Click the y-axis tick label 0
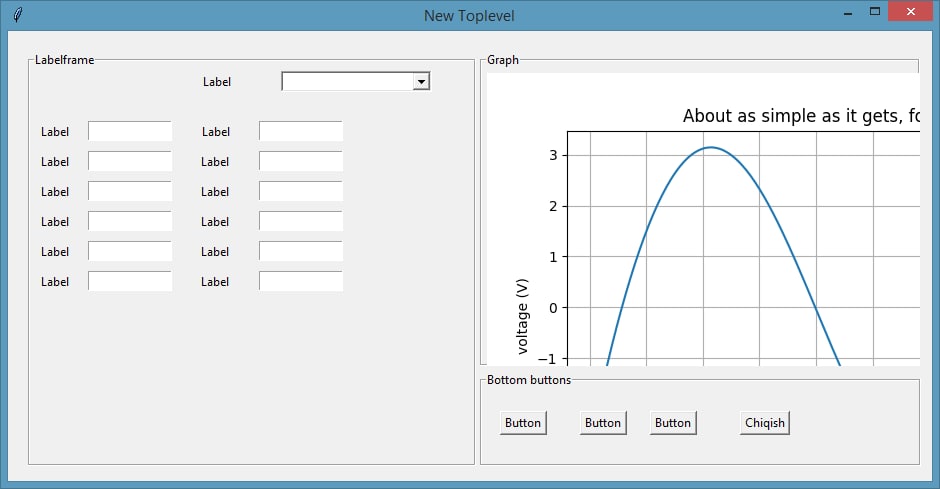This screenshot has height=489, width=940. click(553, 308)
